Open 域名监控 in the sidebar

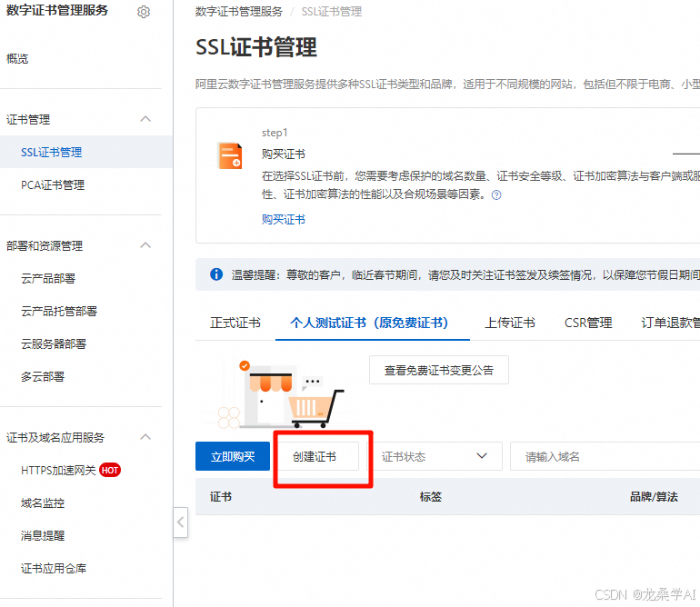43,503
